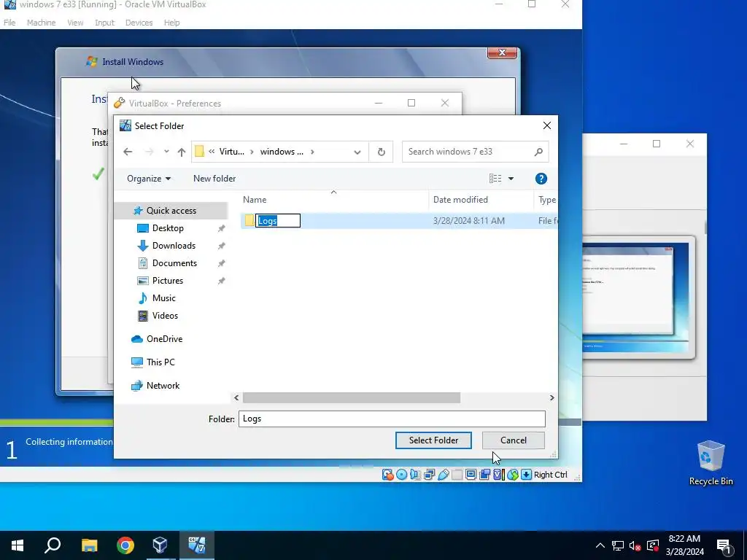747x560 pixels.
Task: Expand the recent locations dropdown
Action: (x=166, y=152)
